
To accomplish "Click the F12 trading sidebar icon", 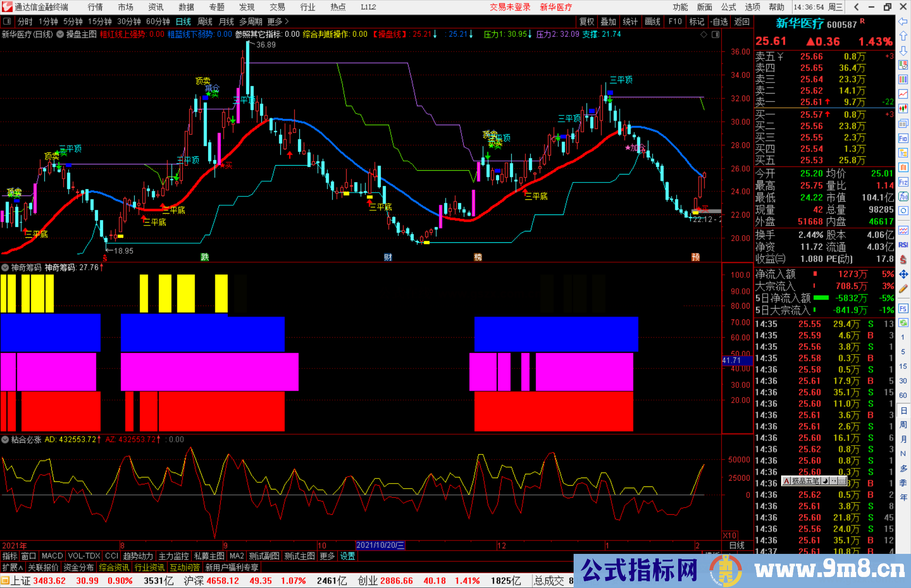I will (903, 182).
